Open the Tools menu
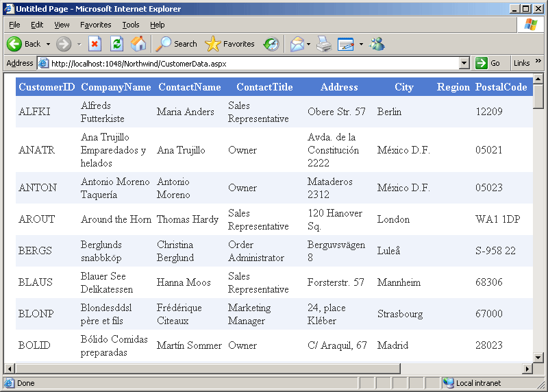 click(130, 25)
